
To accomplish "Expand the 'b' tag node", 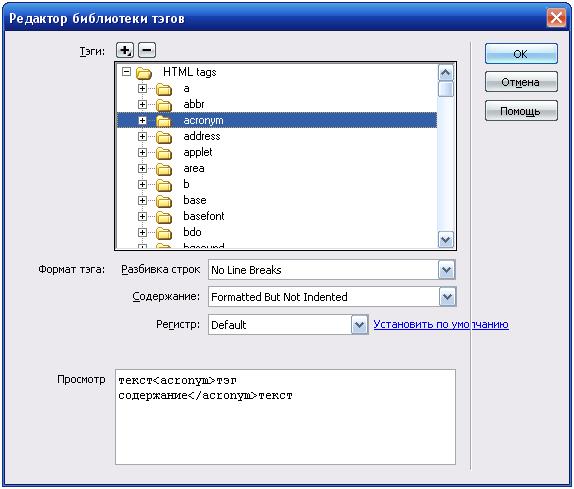I will tap(142, 184).
